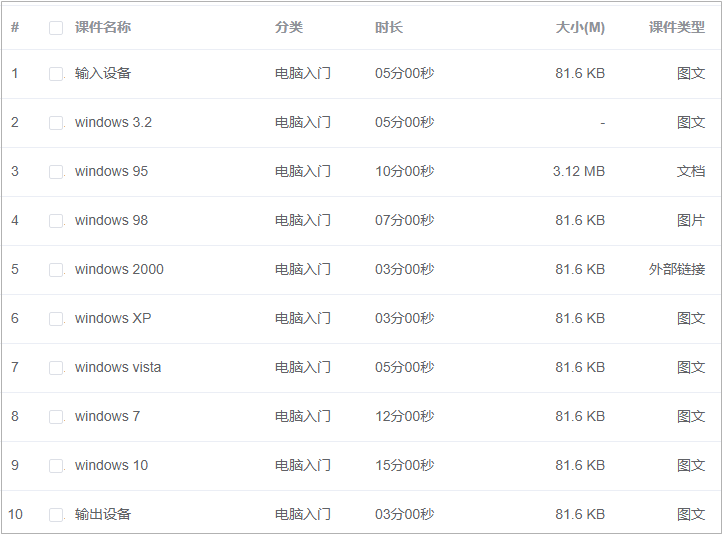Viewport: 722px width, 534px height.
Task: Select the windows 2000 checkbox
Action: pyautogui.click(x=56, y=270)
